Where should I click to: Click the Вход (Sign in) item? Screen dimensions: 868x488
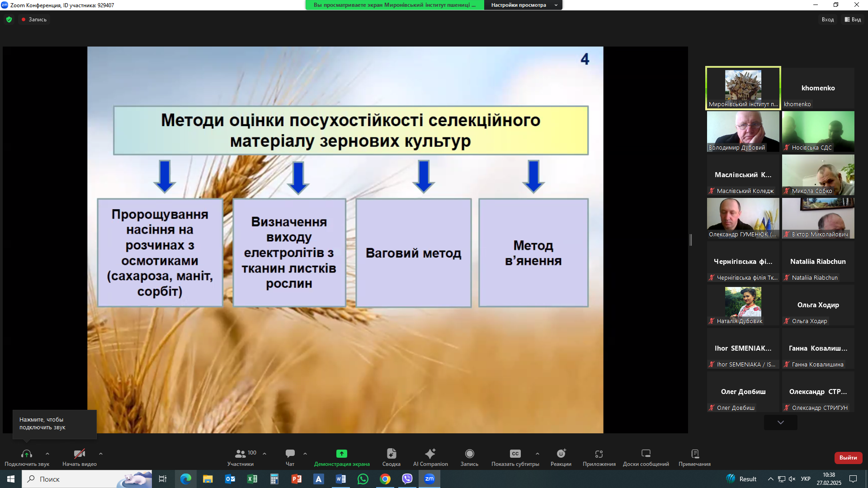pos(827,19)
